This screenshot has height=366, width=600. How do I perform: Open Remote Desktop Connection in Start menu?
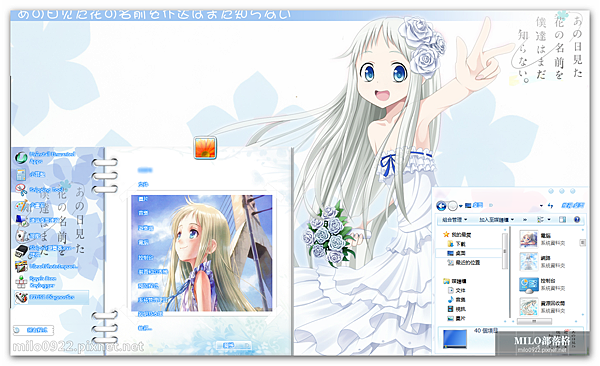[38, 220]
